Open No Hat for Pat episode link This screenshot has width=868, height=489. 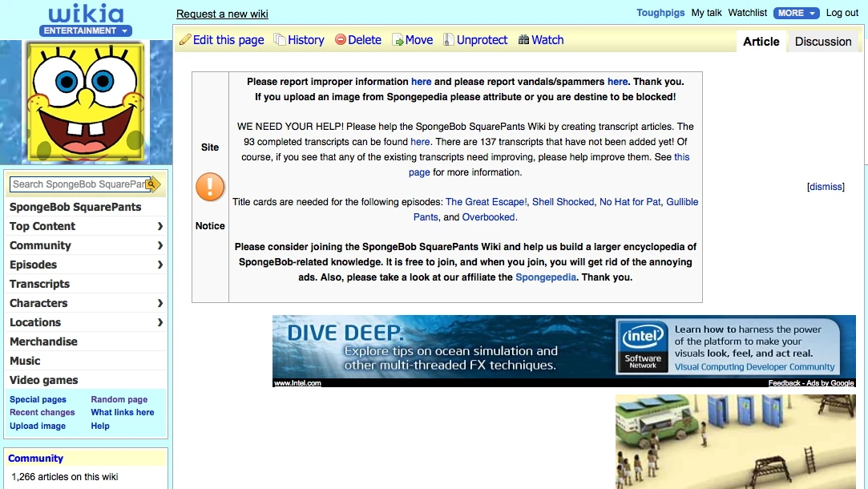pyautogui.click(x=630, y=202)
